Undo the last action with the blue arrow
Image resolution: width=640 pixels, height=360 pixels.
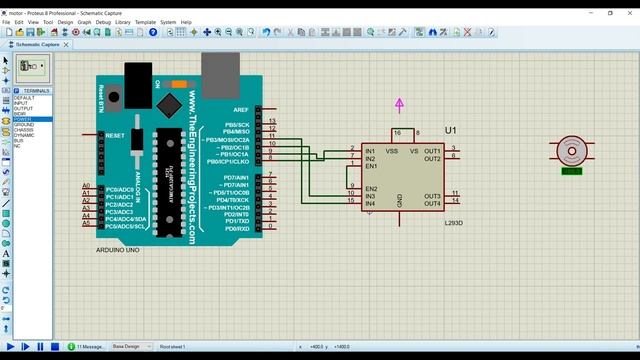click(x=266, y=32)
